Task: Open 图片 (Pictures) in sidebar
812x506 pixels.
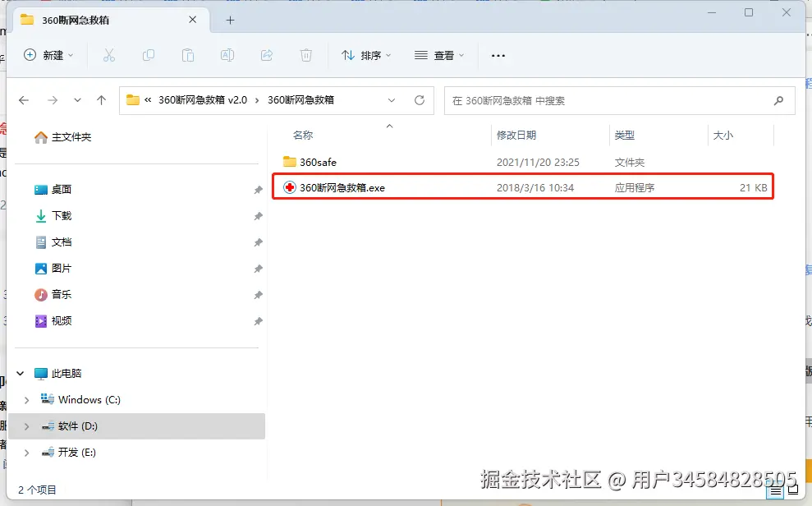Action: tap(53, 269)
